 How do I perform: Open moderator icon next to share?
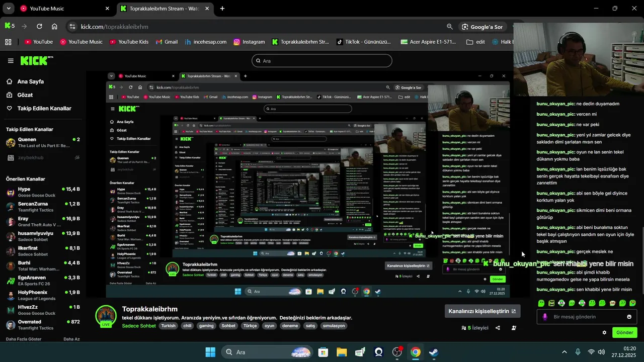[x=514, y=328]
